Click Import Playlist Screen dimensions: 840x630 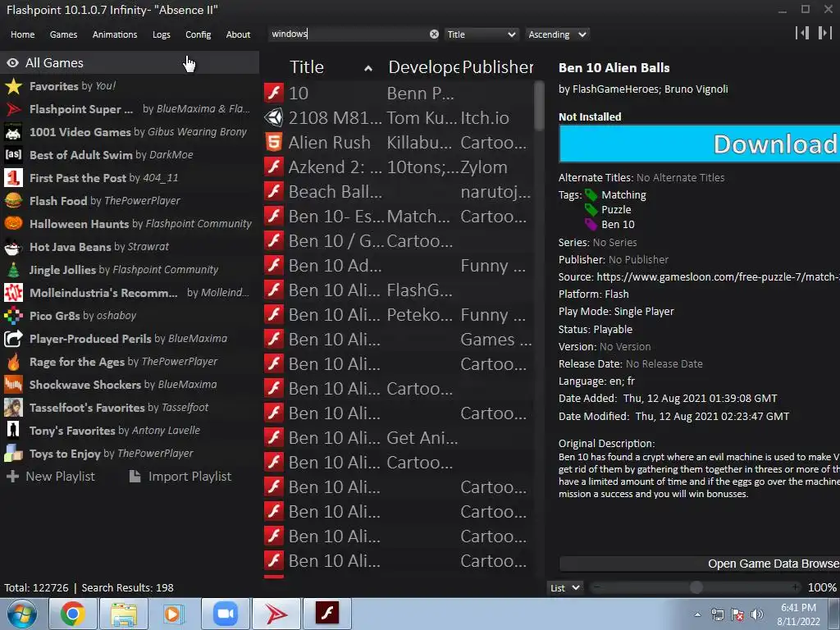pos(180,477)
